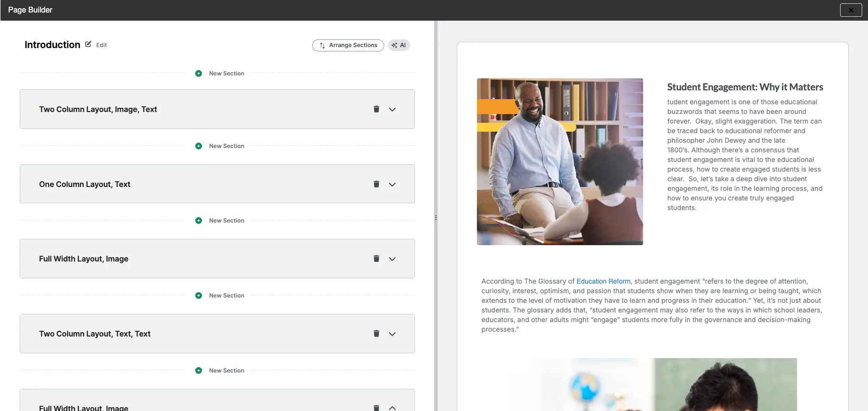This screenshot has height=411, width=868.
Task: Expand the first Full Width Layout, Image section
Action: (392, 259)
